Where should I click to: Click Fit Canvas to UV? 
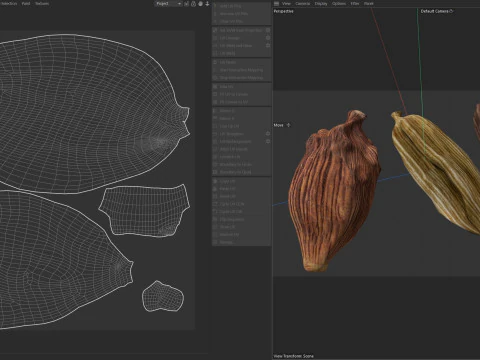click(x=241, y=102)
